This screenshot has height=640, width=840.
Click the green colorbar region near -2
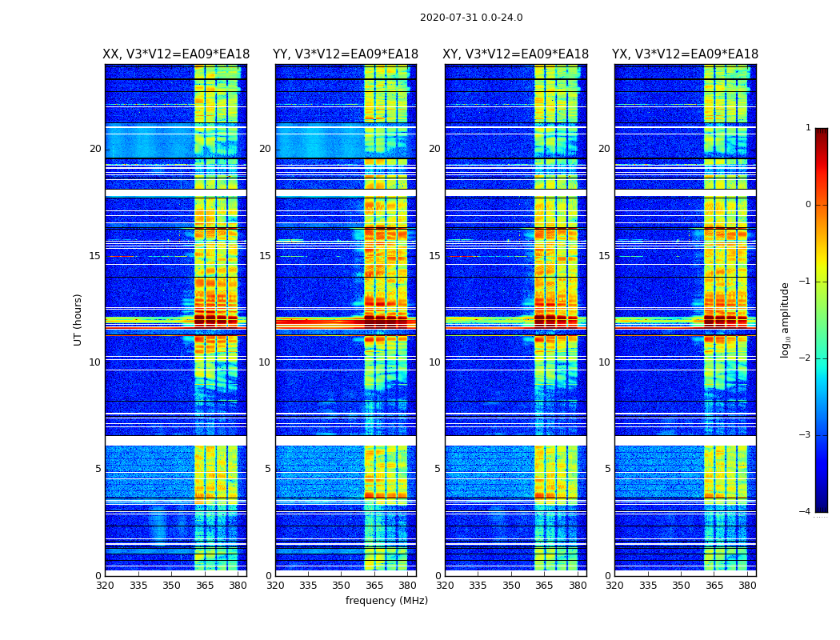822,358
